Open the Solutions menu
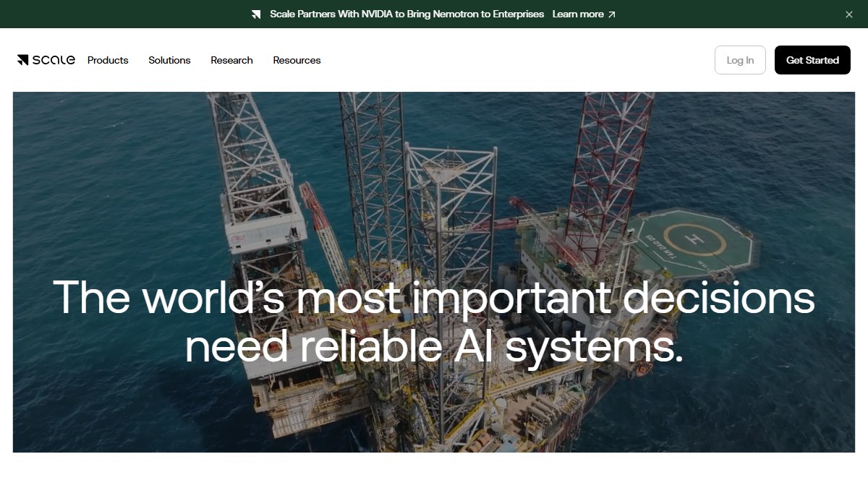868x488 pixels. (169, 60)
